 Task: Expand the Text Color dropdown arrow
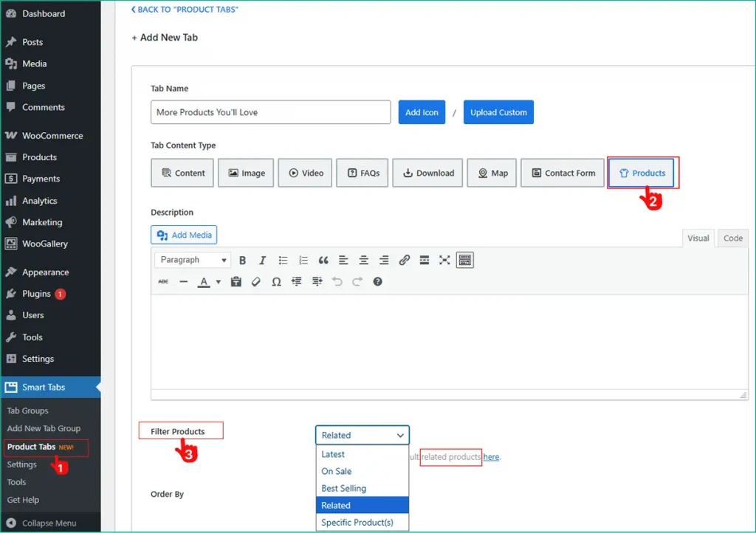pyautogui.click(x=219, y=281)
